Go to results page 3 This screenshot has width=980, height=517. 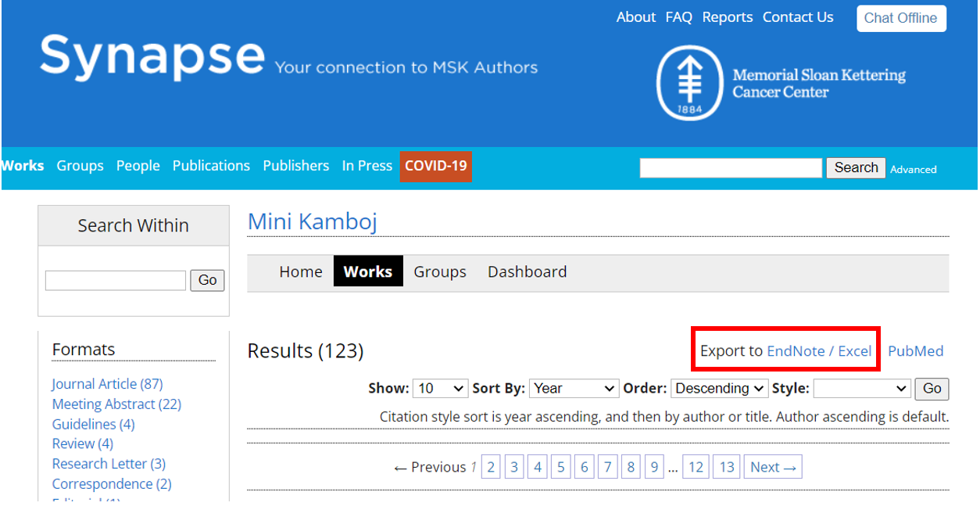[x=514, y=467]
